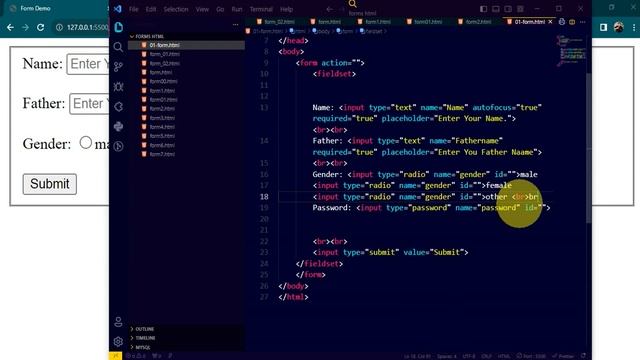Click the body breadcrumb item
The height and width of the screenshot is (360, 640).
coord(321,31)
